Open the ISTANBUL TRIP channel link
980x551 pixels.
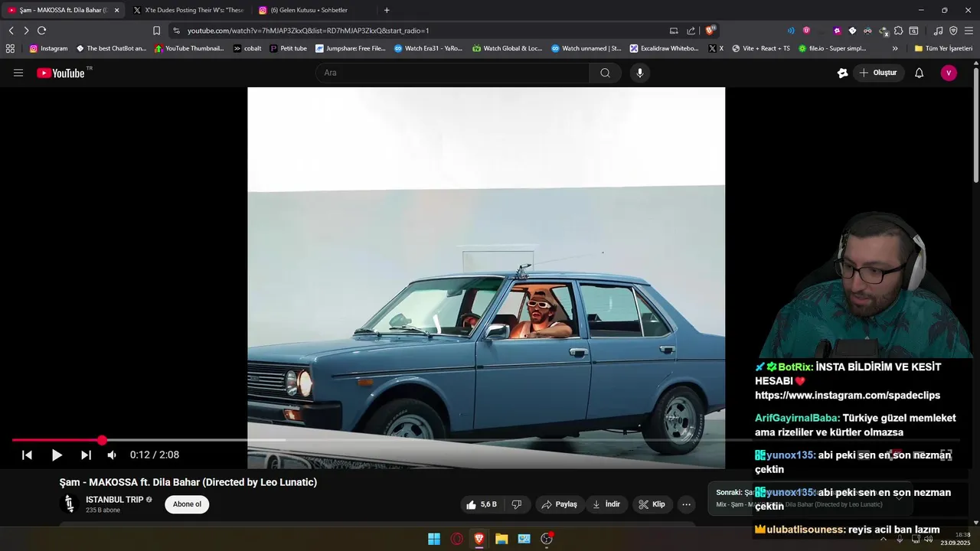114,500
